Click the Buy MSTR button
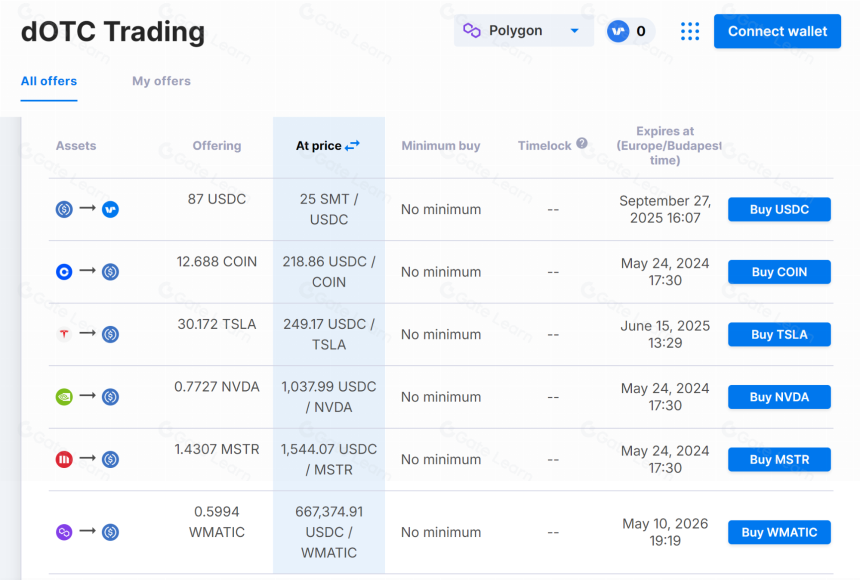The image size is (860, 580). (x=779, y=459)
